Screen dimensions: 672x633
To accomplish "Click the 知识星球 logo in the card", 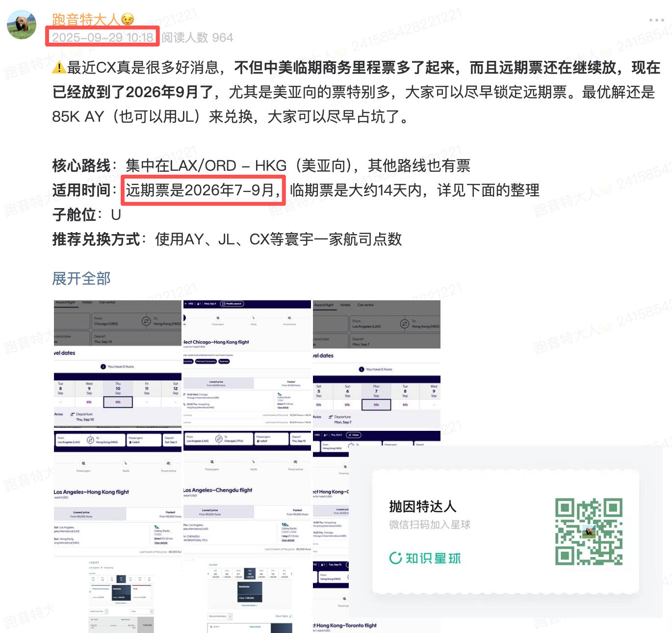I will pyautogui.click(x=425, y=558).
